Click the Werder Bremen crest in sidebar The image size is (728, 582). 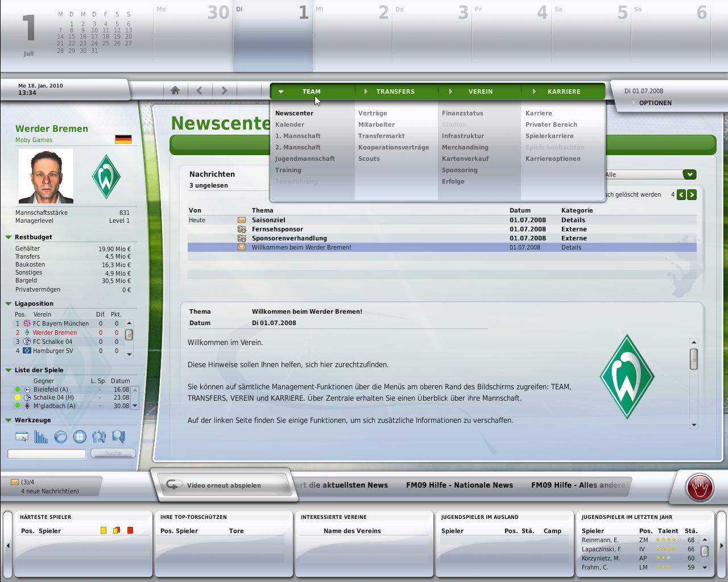point(106,176)
